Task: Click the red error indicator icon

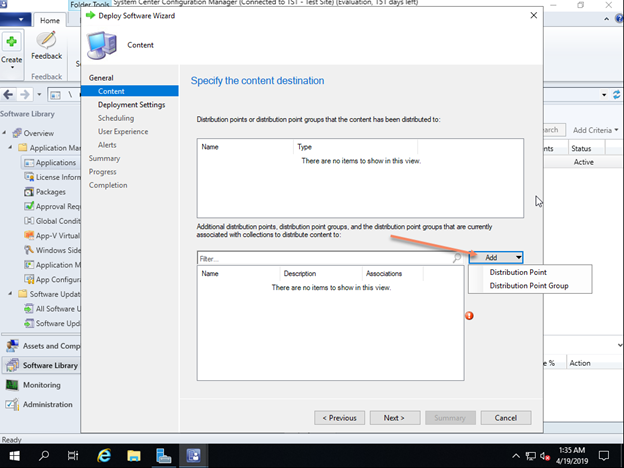Action: pos(470,316)
